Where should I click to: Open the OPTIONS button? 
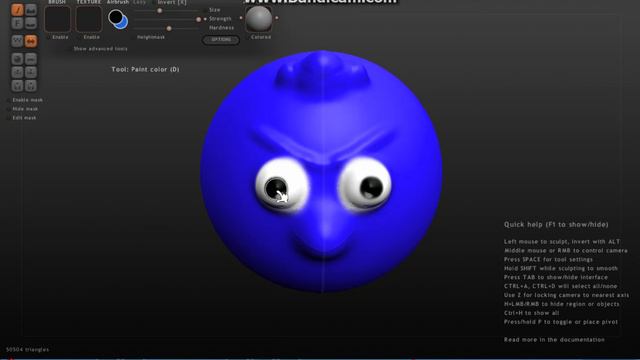pyautogui.click(x=221, y=40)
